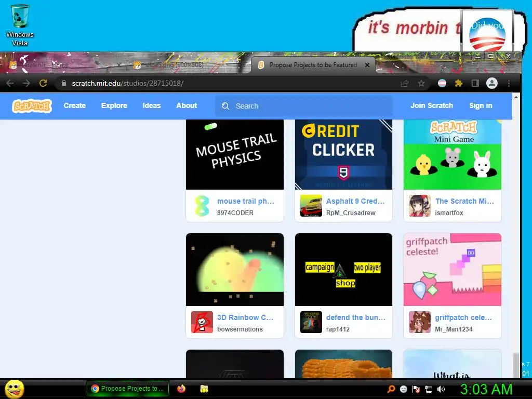Open 8974CODER's avatar icon
Image resolution: width=532 pixels, height=399 pixels.
tap(202, 206)
